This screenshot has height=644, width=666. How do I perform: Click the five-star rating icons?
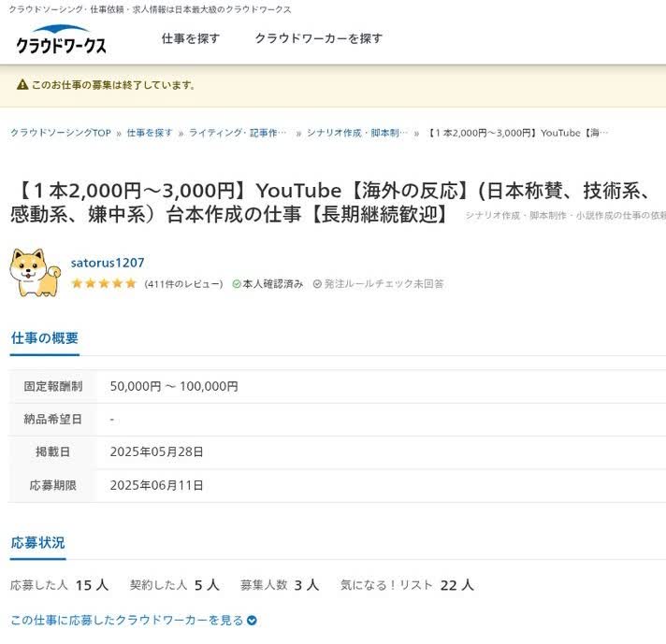pyautogui.click(x=104, y=284)
